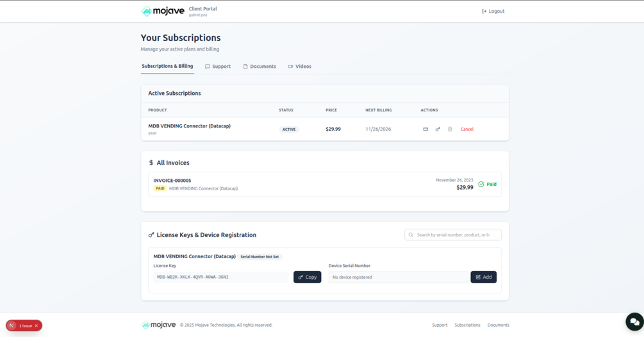Open the Documents tab

[260, 67]
